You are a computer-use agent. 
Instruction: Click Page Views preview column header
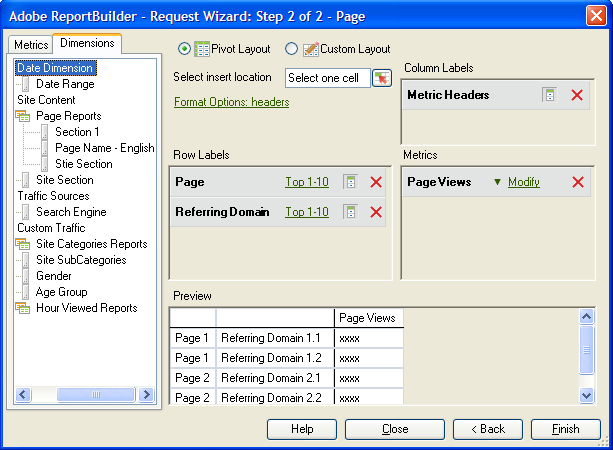(x=369, y=318)
